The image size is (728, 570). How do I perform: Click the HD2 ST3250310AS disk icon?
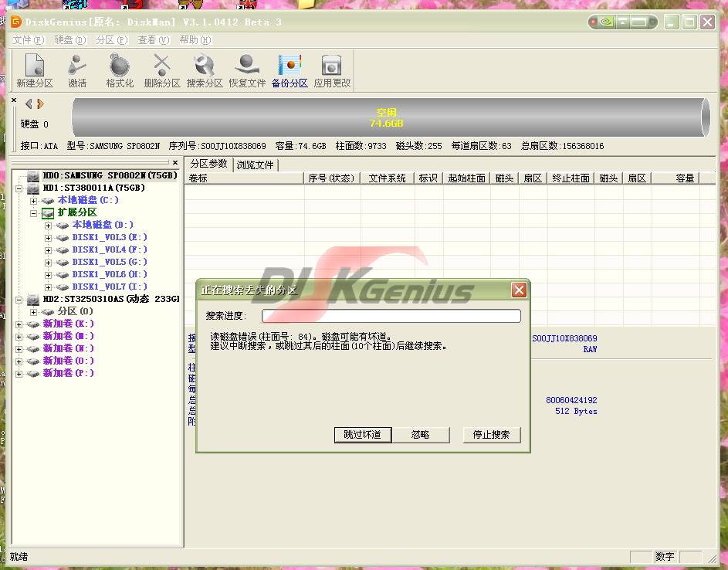click(33, 299)
